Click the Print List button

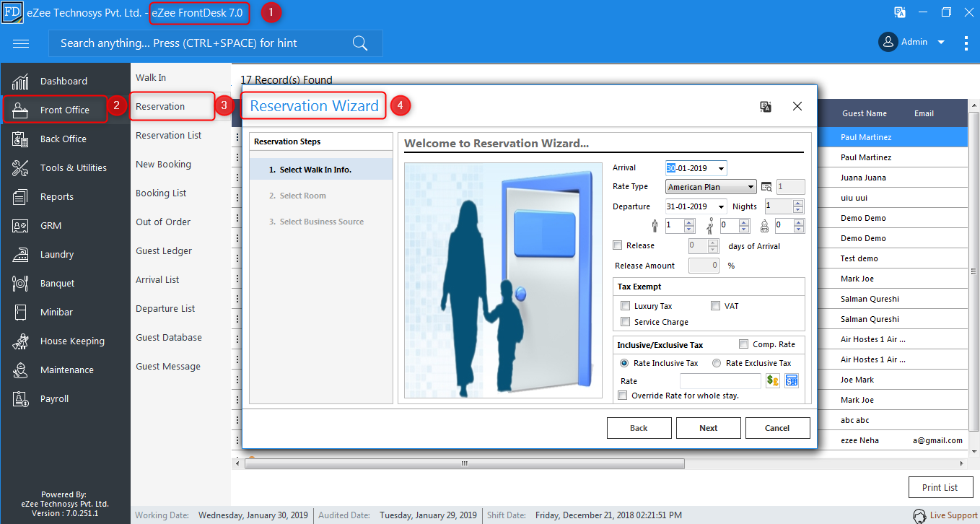pos(940,487)
